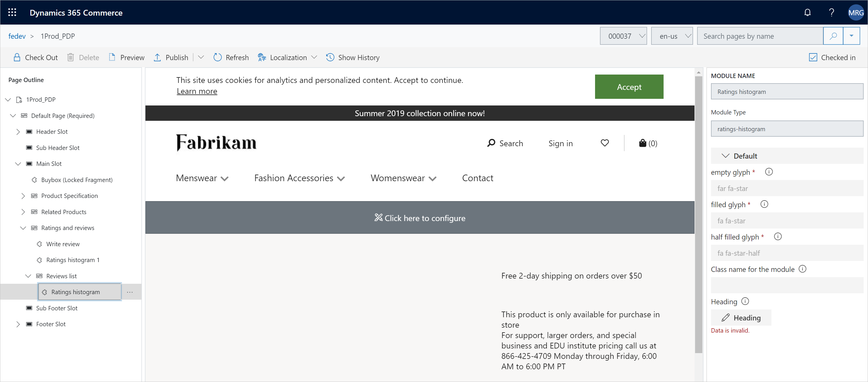Image resolution: width=868 pixels, height=382 pixels.
Task: Click the Heading edit button
Action: point(742,317)
